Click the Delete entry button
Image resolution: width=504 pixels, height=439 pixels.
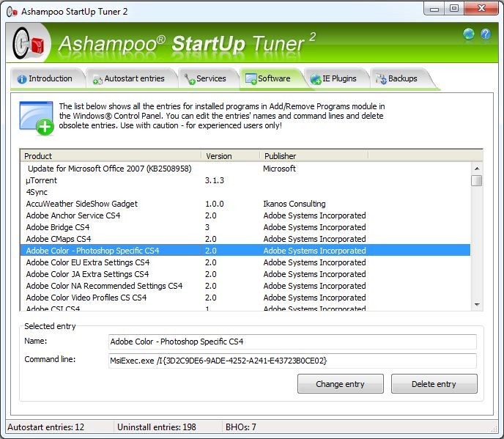point(434,384)
